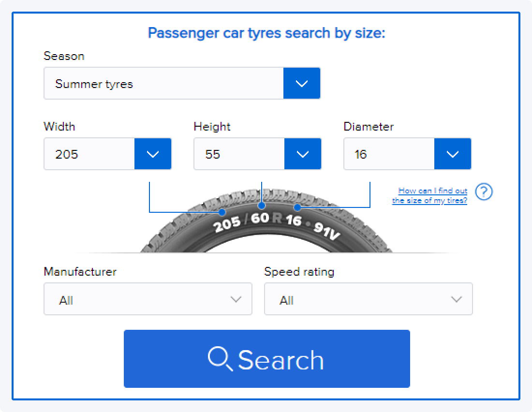This screenshot has width=532, height=412.
Task: Click the magnifier icon in Search button
Action: click(x=220, y=359)
